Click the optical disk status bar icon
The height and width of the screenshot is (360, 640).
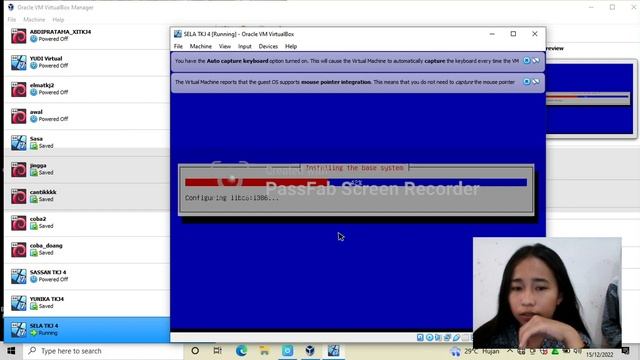pos(429,338)
